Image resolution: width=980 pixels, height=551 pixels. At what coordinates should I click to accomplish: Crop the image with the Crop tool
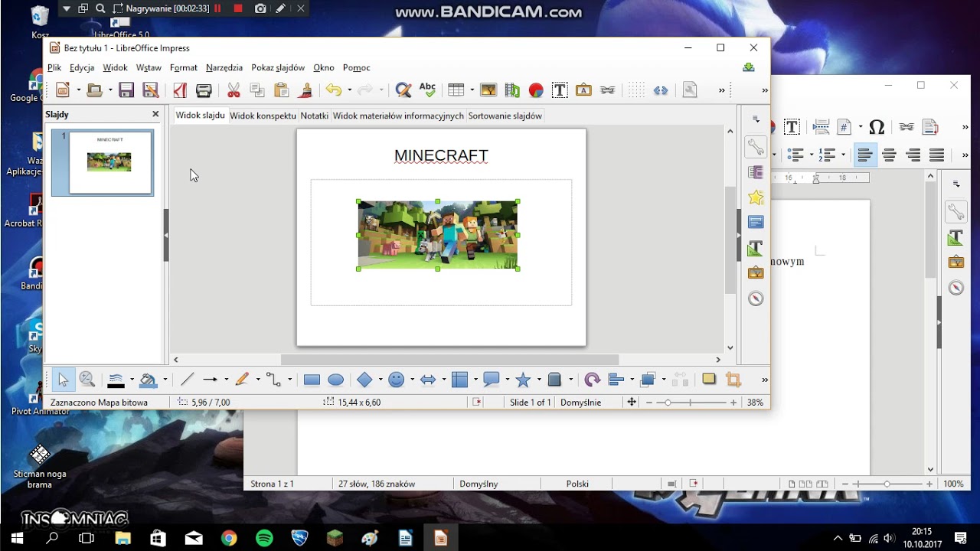(733, 380)
